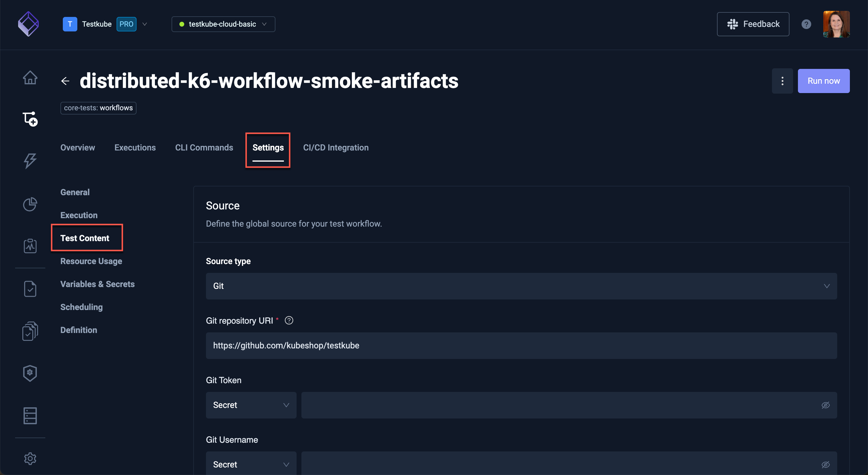Switch to the CI/CD Integration tab

pyautogui.click(x=336, y=147)
